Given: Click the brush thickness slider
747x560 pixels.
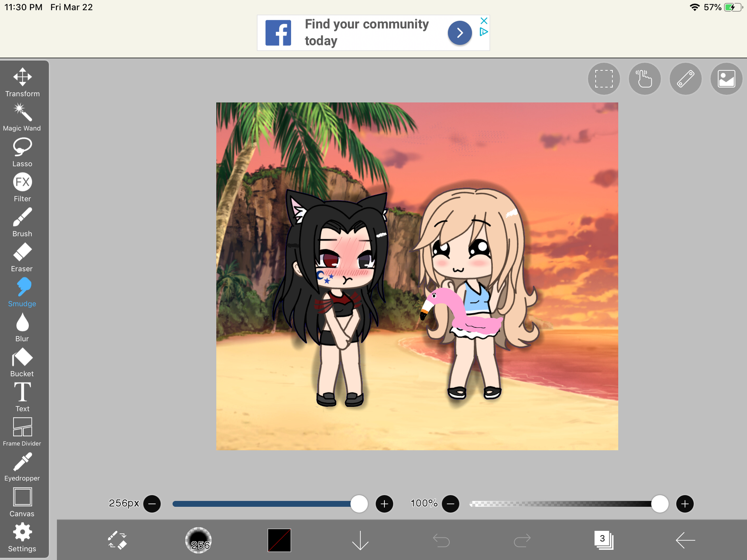Looking at the screenshot, I should click(270, 504).
